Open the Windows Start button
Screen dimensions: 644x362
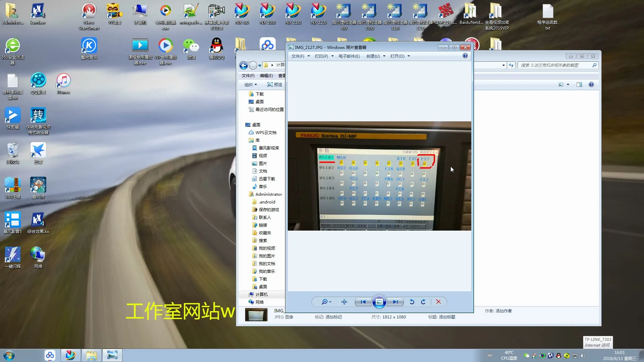[9, 355]
